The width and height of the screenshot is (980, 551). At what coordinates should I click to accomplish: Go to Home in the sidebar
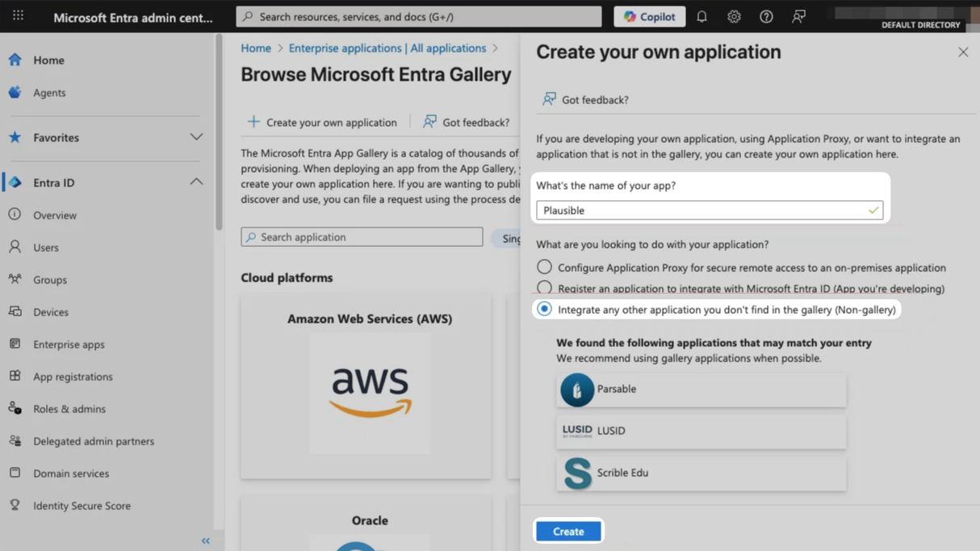49,60
